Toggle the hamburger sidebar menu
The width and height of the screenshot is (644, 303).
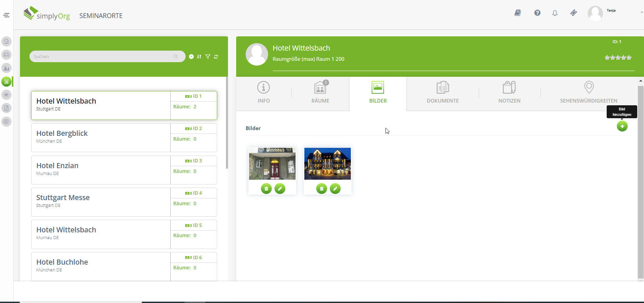pyautogui.click(x=6, y=15)
